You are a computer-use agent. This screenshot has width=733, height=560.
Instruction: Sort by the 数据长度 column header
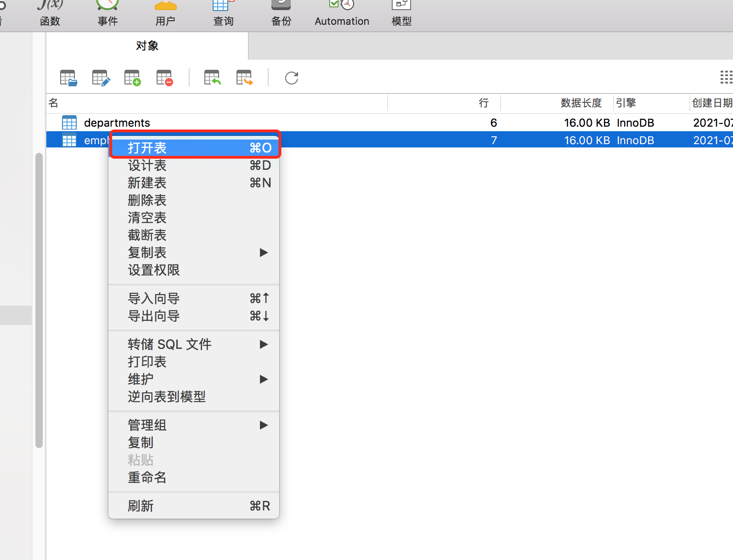pos(557,103)
